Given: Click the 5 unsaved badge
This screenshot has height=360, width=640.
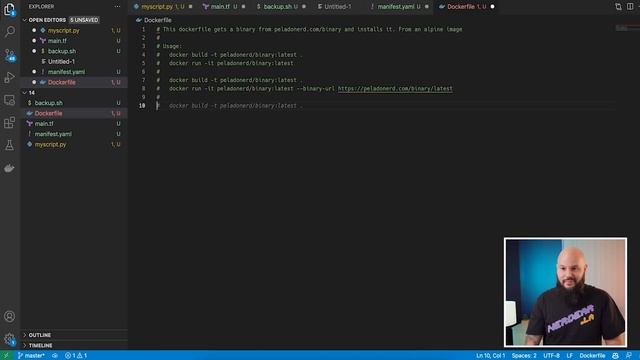Looking at the screenshot, I should pyautogui.click(x=84, y=20).
